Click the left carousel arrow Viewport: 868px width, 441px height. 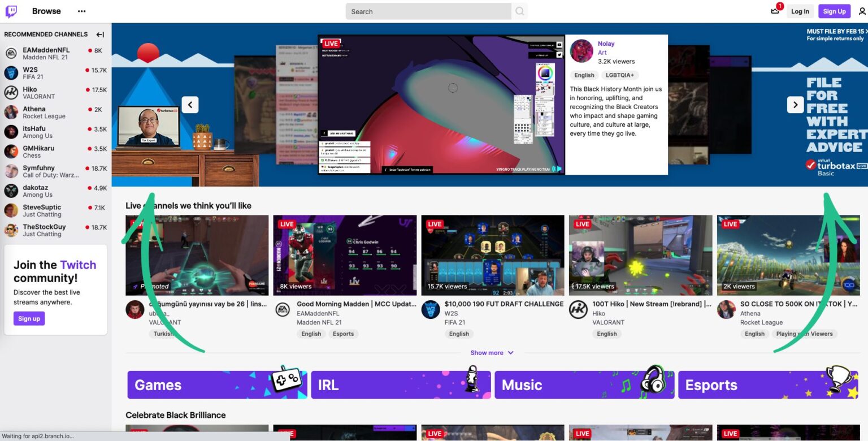tap(190, 105)
